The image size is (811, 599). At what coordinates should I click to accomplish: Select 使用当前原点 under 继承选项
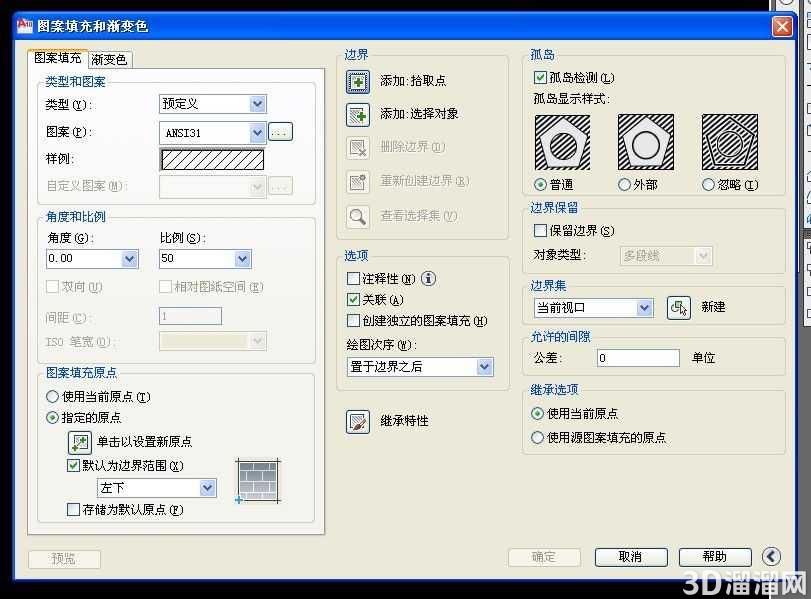click(537, 413)
